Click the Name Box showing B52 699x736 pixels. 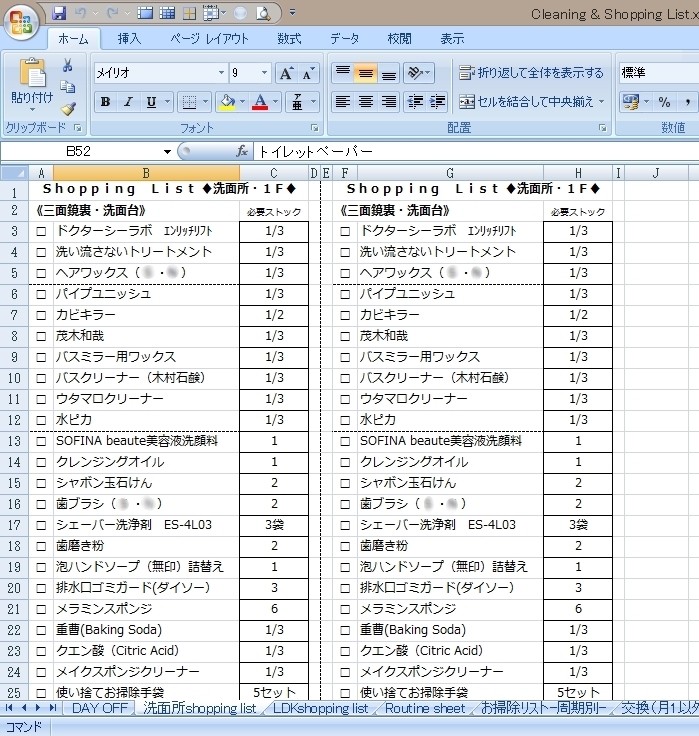[80, 151]
